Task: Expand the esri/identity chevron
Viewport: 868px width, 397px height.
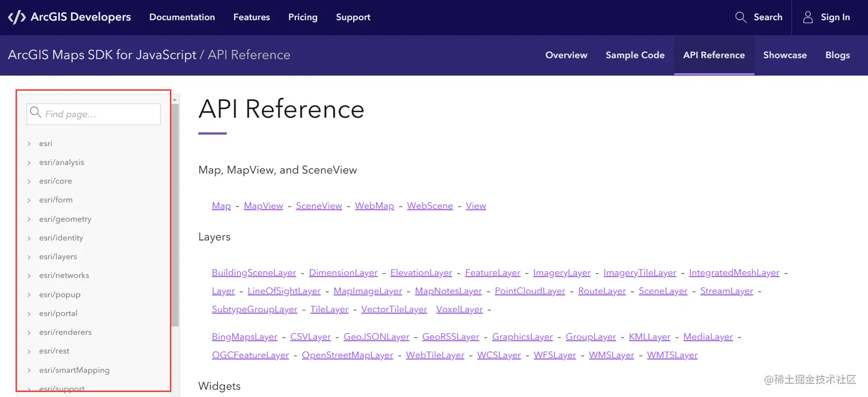Action: 29,239
